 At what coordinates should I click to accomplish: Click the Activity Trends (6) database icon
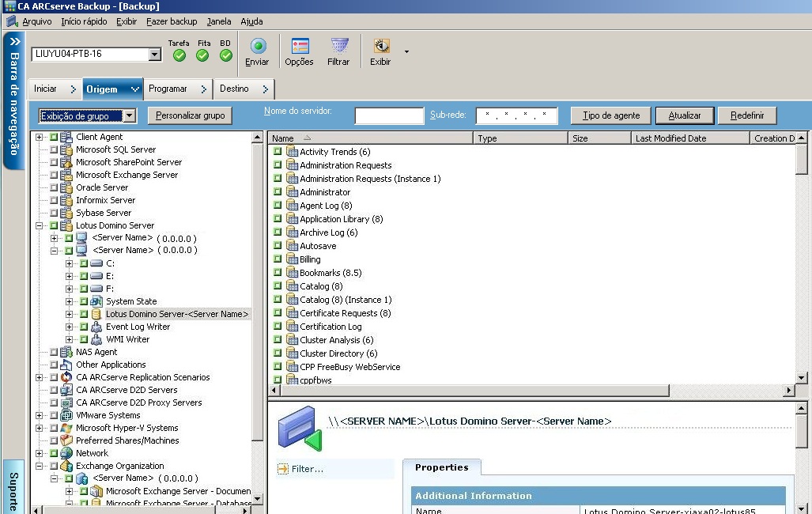point(292,151)
